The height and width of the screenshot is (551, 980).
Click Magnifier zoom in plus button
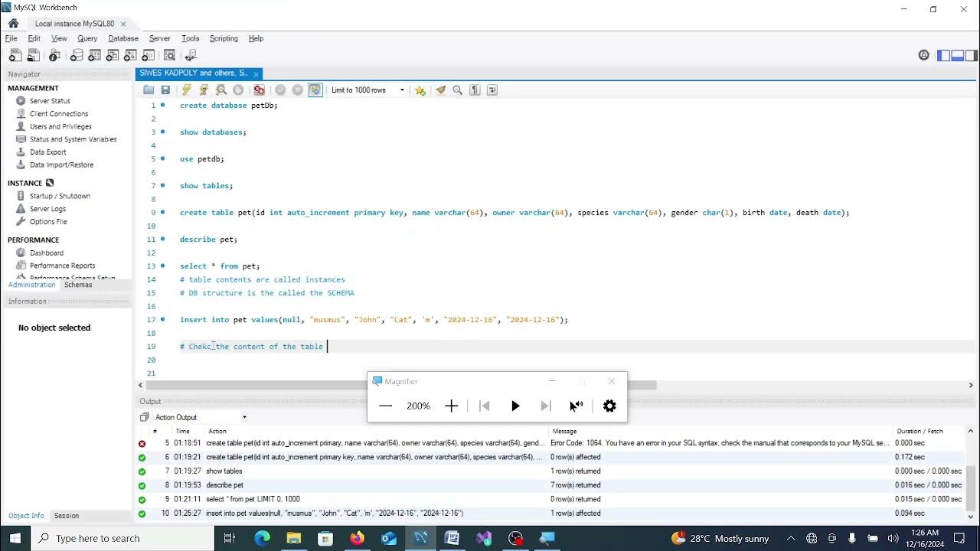452,406
